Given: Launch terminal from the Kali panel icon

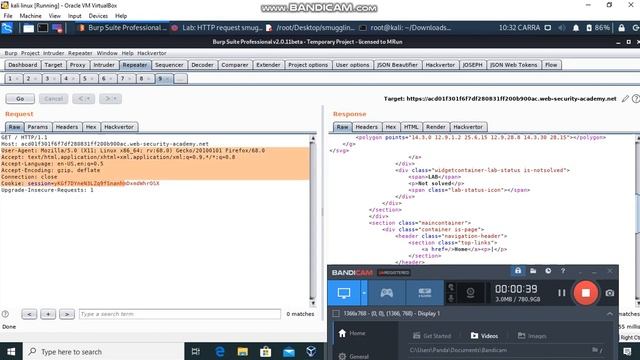Looking at the screenshot, I should [x=42, y=28].
